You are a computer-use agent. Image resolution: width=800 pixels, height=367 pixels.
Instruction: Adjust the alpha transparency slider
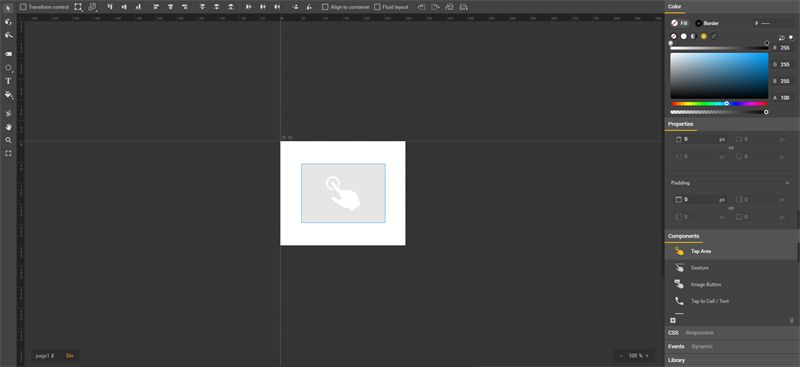click(719, 112)
